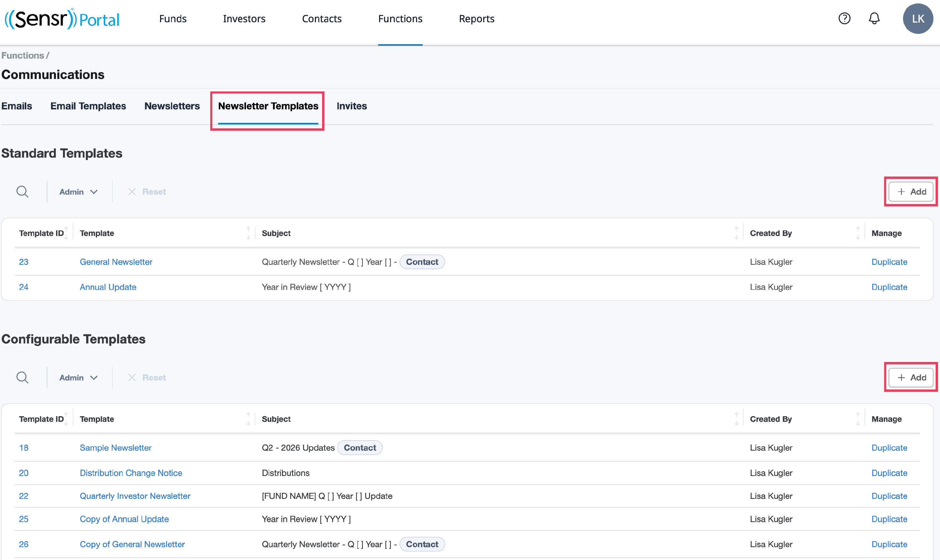This screenshot has width=940, height=560.
Task: Duplicate the Annual Update standard template
Action: 889,287
